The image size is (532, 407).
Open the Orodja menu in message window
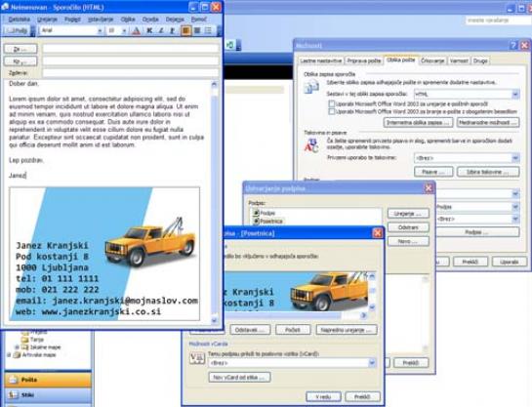click(x=150, y=20)
